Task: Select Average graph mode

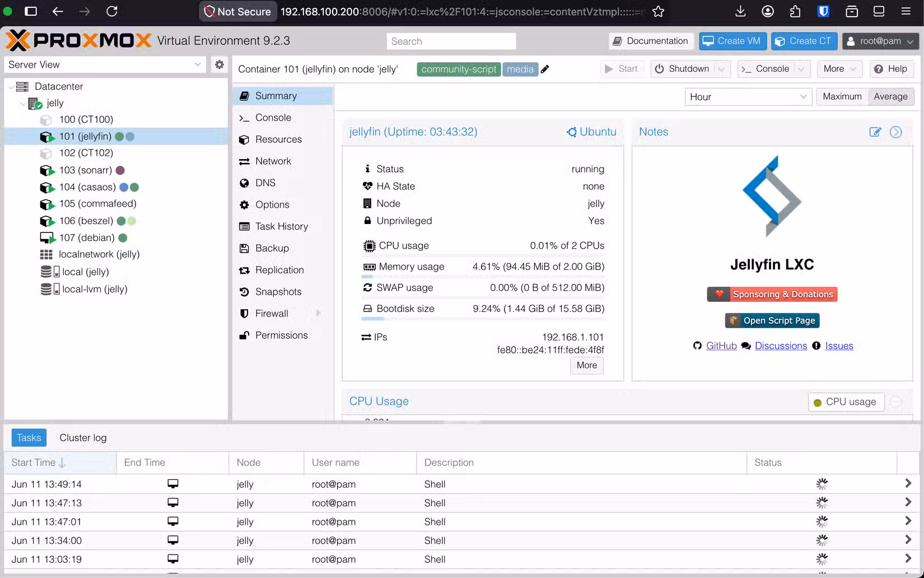Action: (890, 96)
